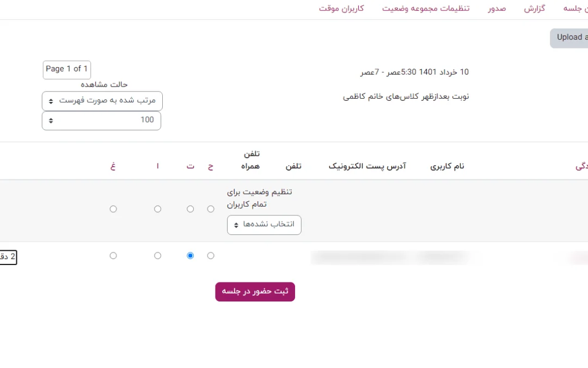Click the ح status column header
Image resolution: width=588 pixels, height=368 pixels.
pos(211,166)
